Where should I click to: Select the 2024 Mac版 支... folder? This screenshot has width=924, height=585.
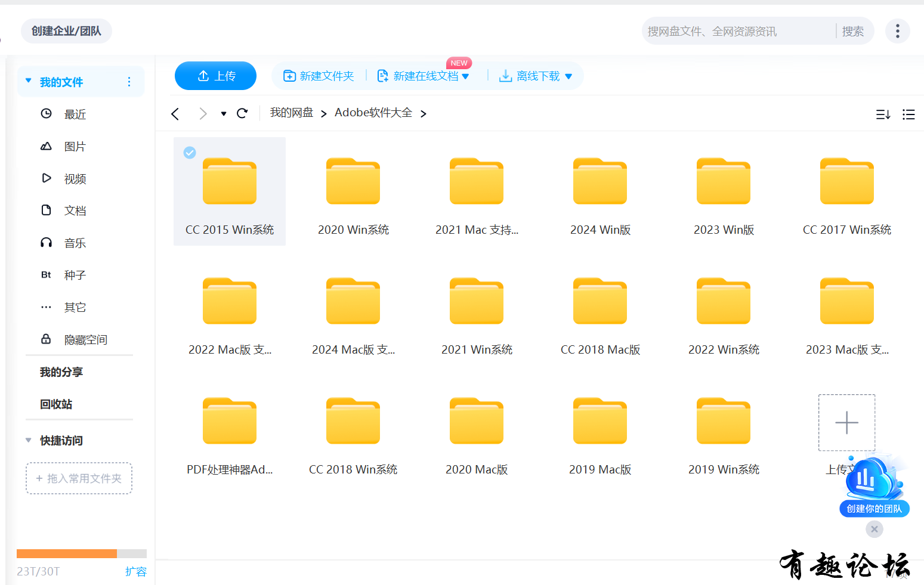(x=353, y=311)
